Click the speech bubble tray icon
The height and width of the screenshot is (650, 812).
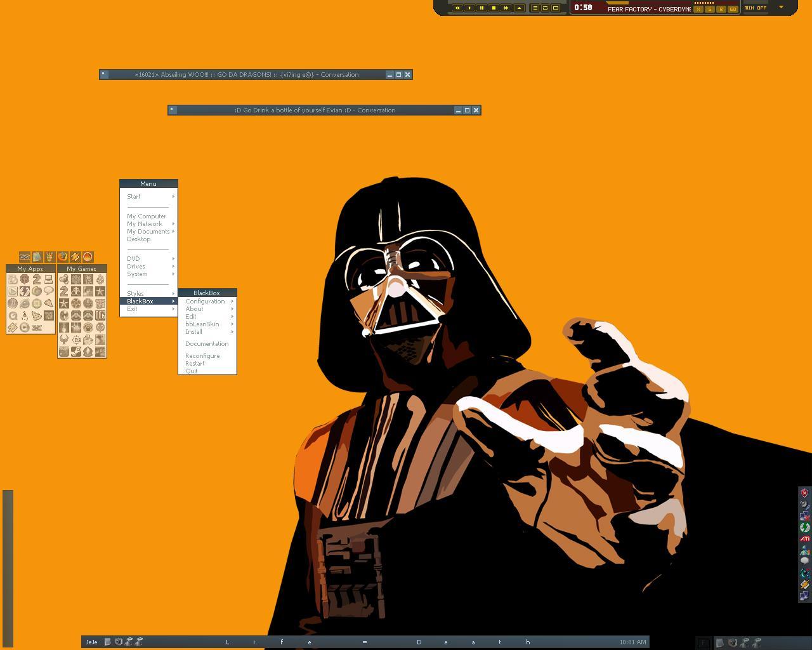(x=804, y=560)
